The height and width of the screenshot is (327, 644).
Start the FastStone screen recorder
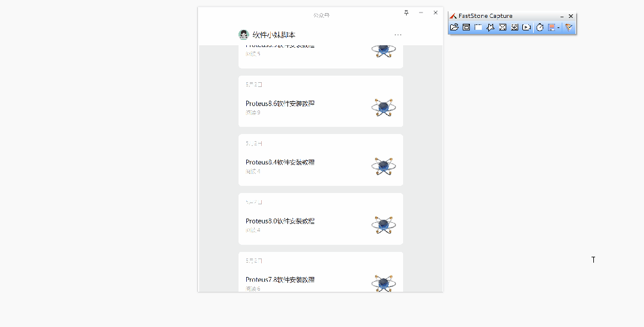[x=527, y=27]
